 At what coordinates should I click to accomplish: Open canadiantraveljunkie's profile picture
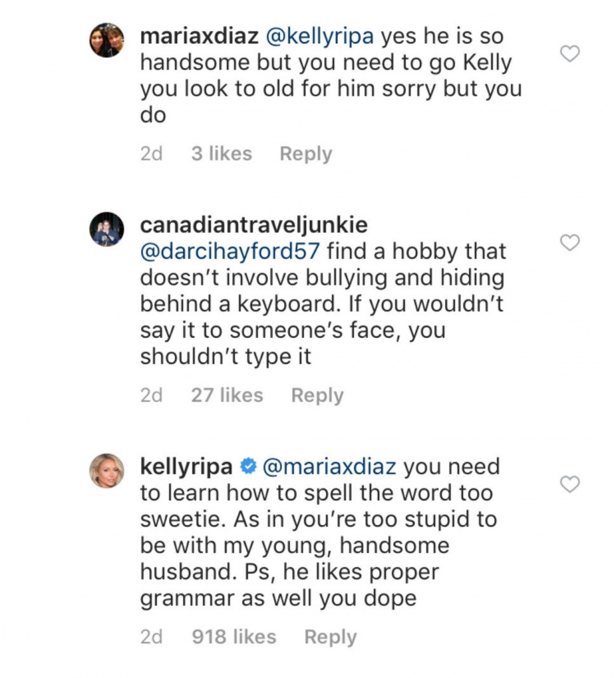107,229
